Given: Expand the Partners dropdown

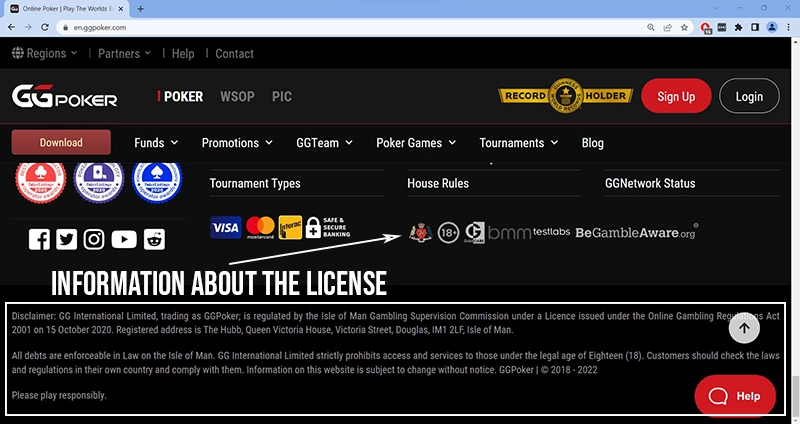Looking at the screenshot, I should click(x=124, y=53).
